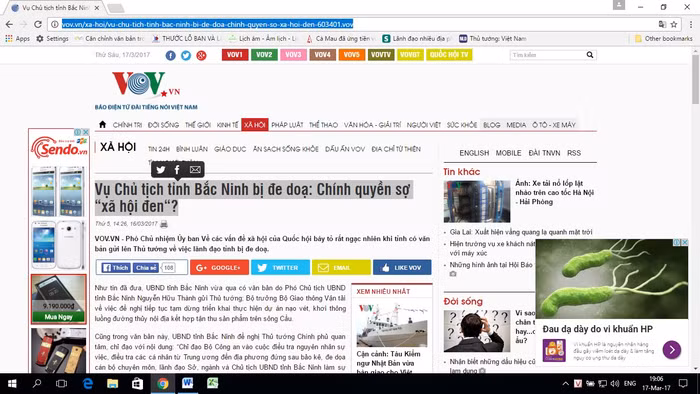Open Task View on taskbar
The image size is (700, 394).
(x=61, y=383)
